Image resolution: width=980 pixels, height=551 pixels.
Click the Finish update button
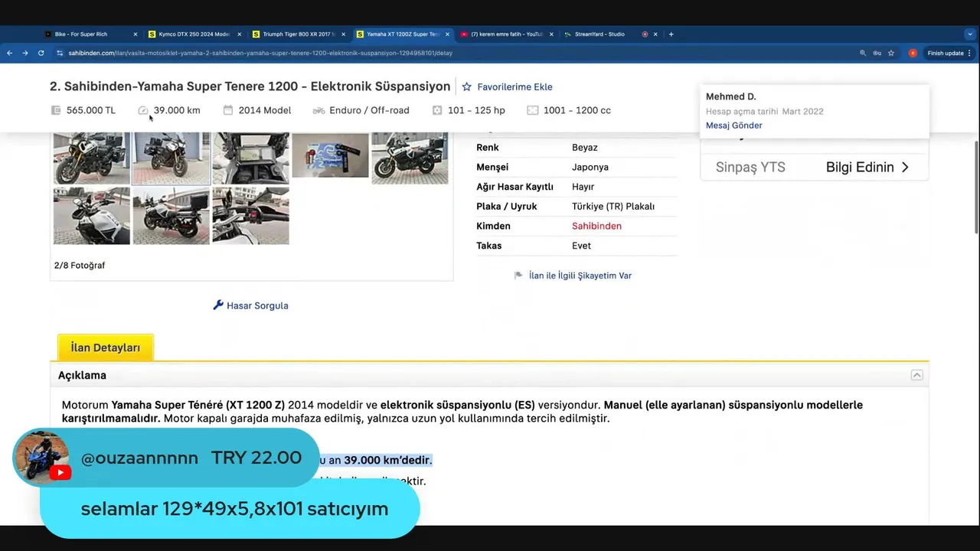949,53
